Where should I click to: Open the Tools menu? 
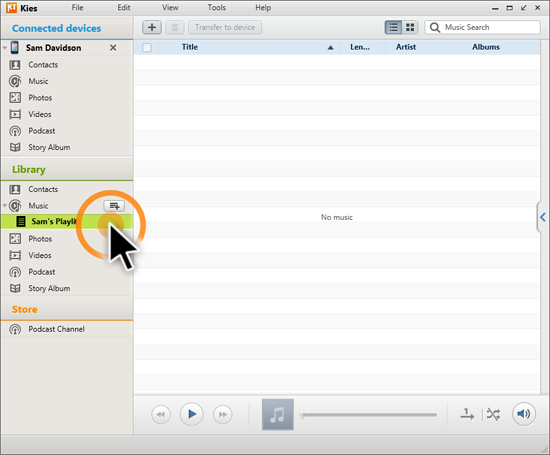216,7
